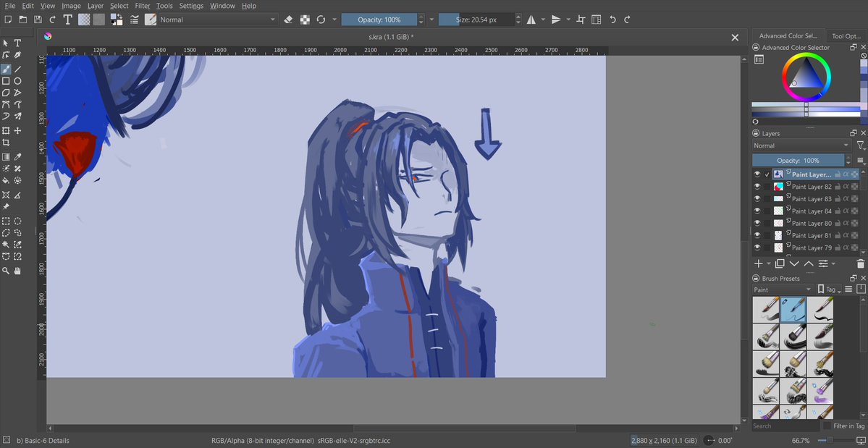Open the brush blending mode Normal dropdown
868x448 pixels.
(x=218, y=20)
